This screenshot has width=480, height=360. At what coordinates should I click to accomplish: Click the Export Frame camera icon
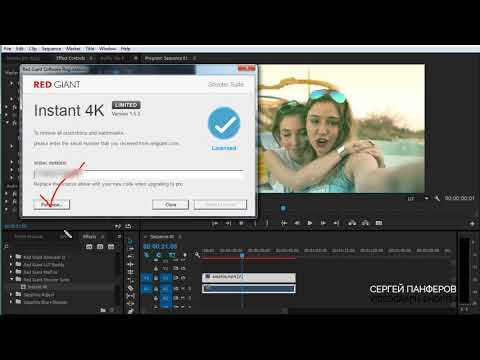click(379, 223)
